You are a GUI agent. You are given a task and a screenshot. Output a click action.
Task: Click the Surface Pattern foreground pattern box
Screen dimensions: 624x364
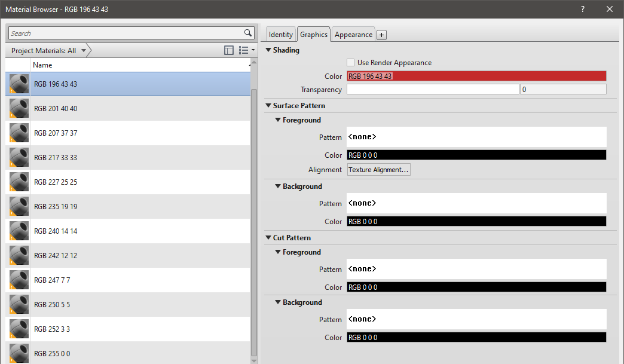tap(476, 137)
